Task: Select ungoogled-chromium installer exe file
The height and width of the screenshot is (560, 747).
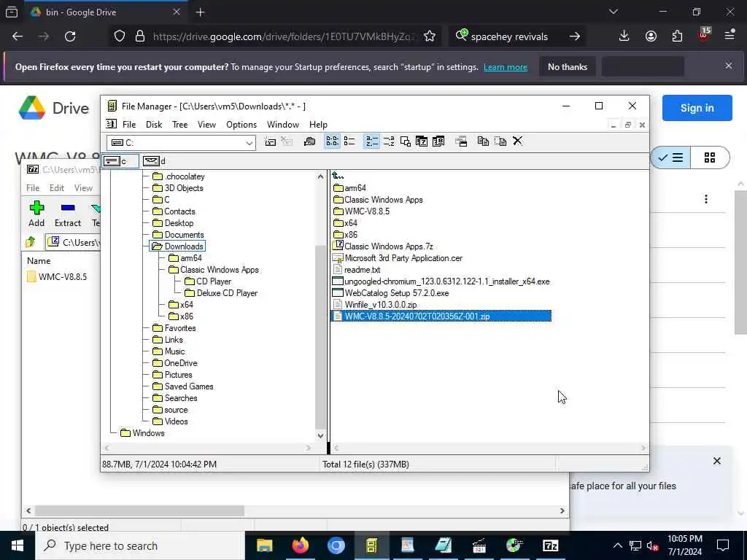Action: [x=441, y=282]
